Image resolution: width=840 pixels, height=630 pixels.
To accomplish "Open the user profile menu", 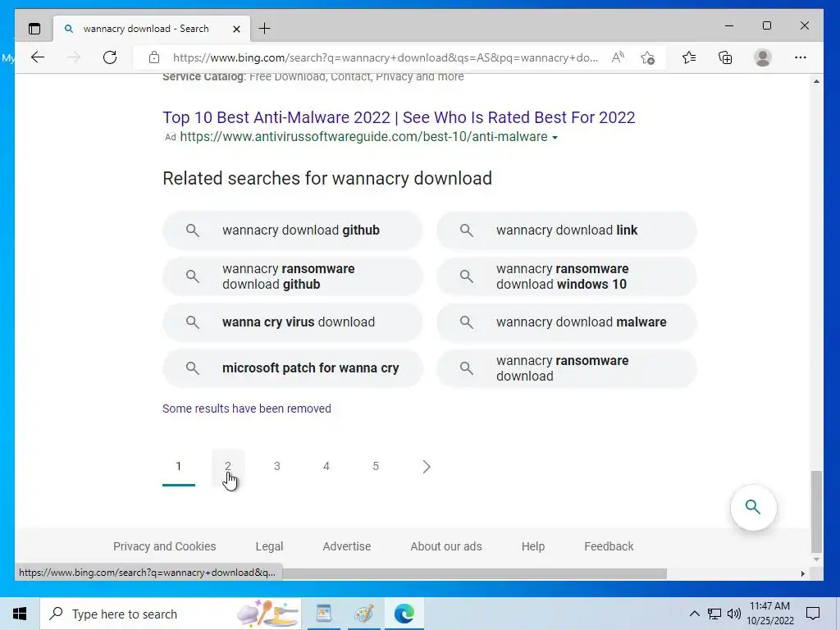I will (762, 57).
